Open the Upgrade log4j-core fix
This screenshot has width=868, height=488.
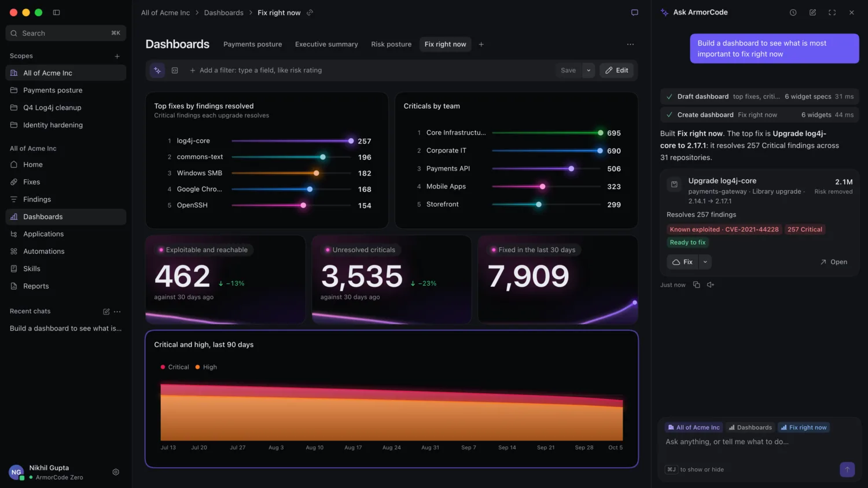tap(833, 262)
